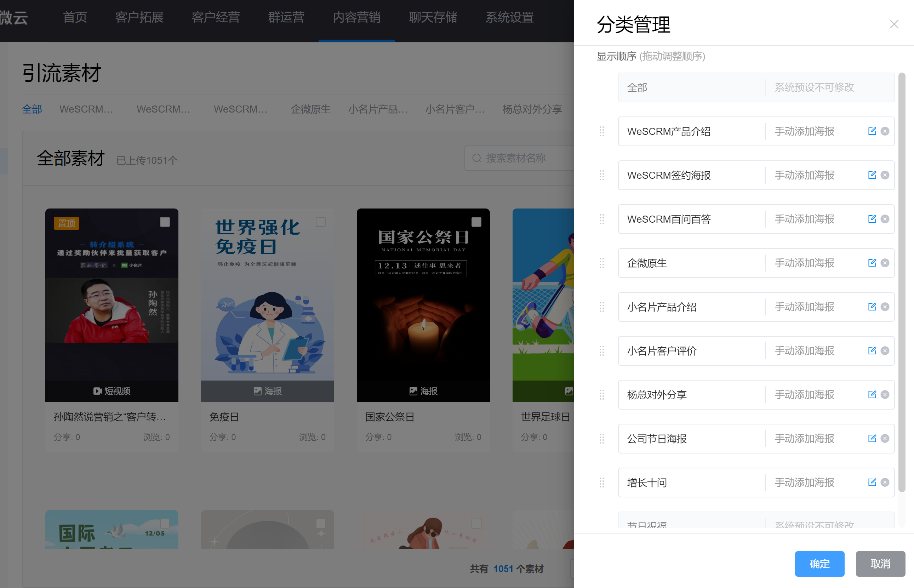This screenshot has width=914, height=588.
Task: Open 客户拓展 navigation menu
Action: tap(139, 18)
